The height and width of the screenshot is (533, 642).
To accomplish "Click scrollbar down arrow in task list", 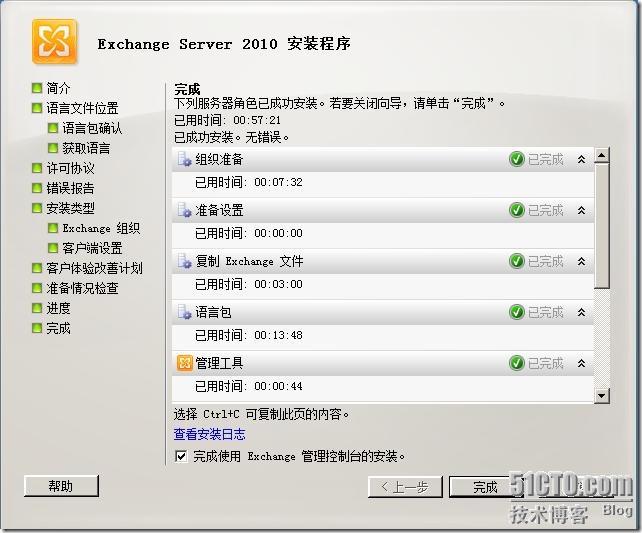I will 601,395.
